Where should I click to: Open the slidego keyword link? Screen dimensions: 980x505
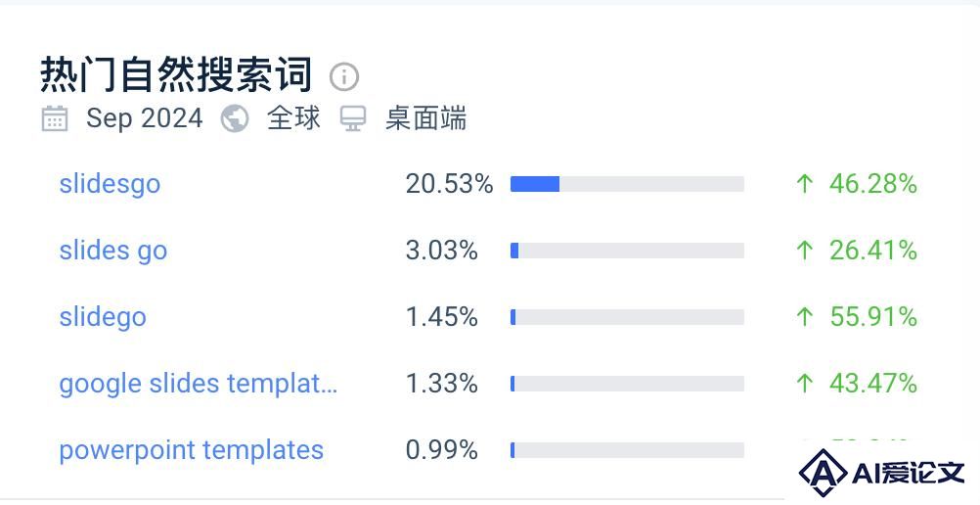coord(103,317)
